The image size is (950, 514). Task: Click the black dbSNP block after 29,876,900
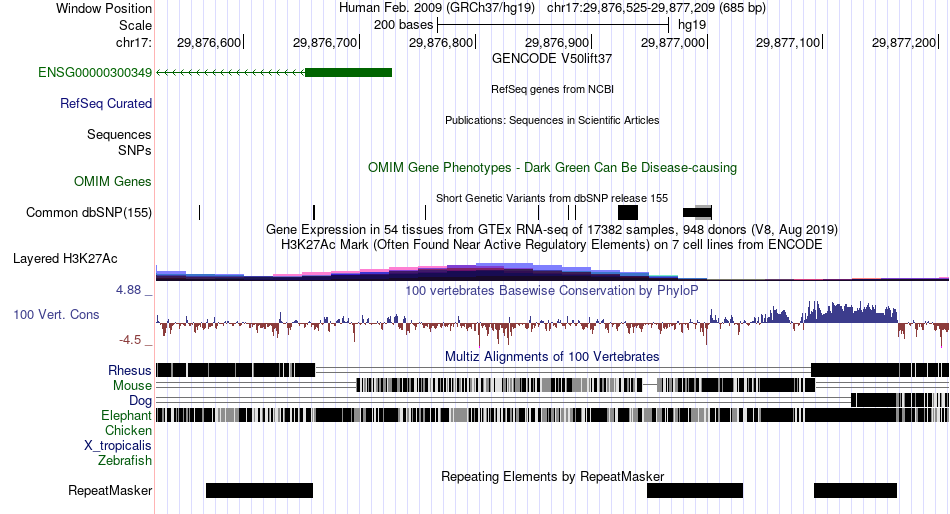point(628,212)
